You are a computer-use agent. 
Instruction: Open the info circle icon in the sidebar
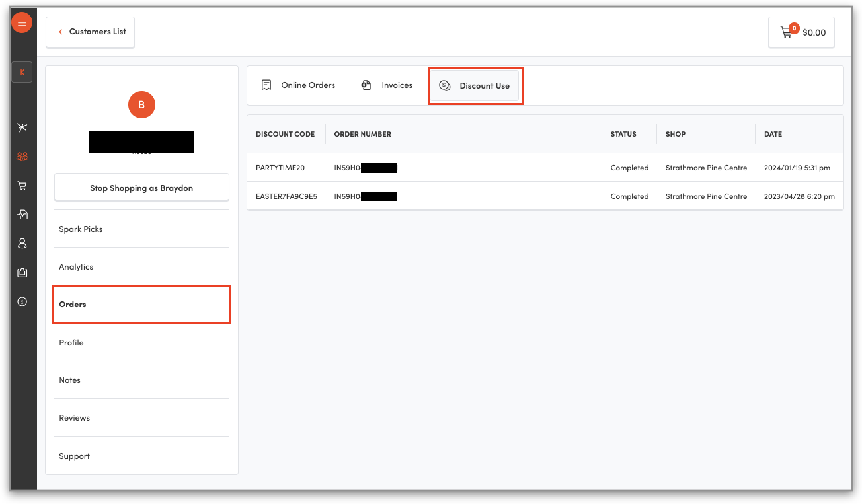coord(22,301)
